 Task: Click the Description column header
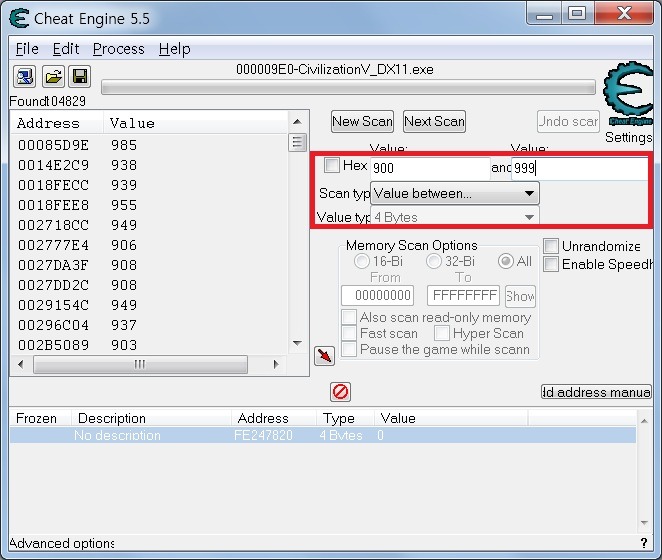151,419
